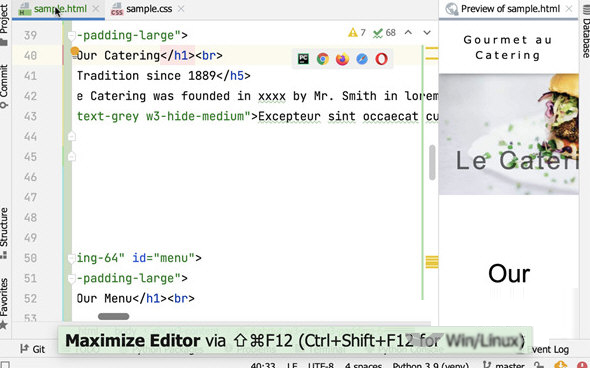Close the sample.css tab
The width and height of the screenshot is (590, 368).
tap(181, 9)
